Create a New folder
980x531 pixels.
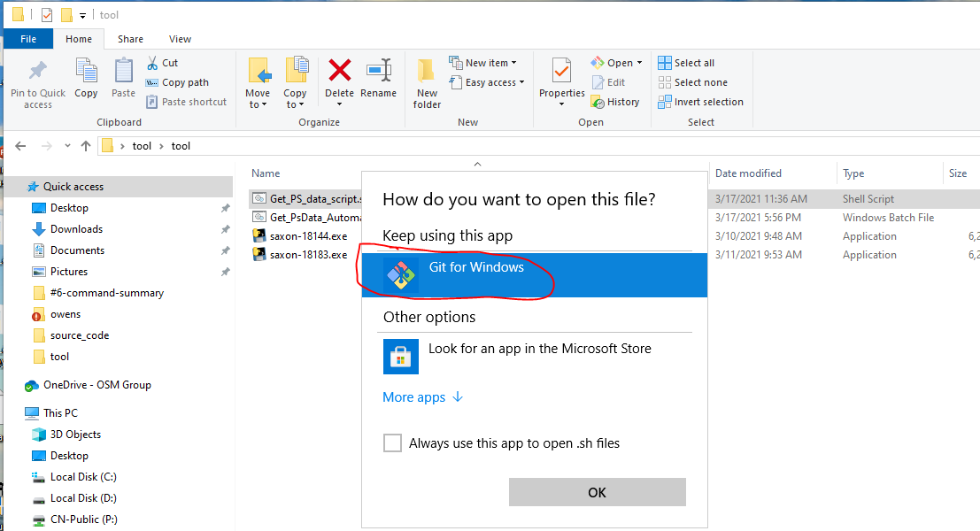[x=427, y=83]
